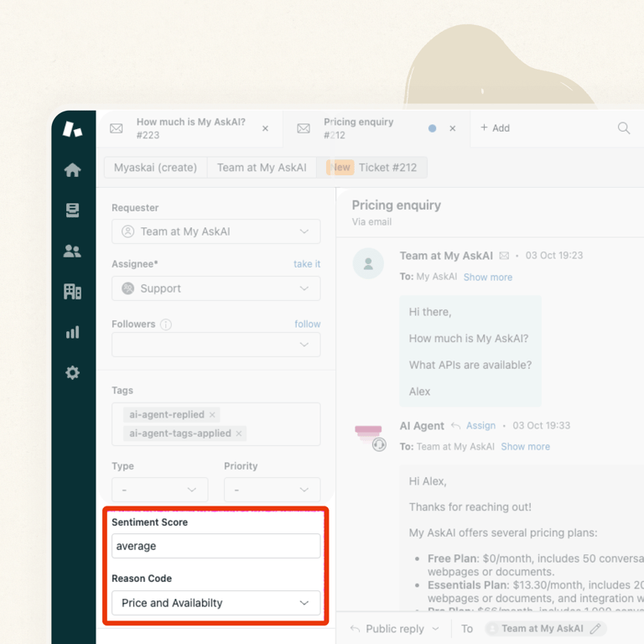Viewport: 644px width, 644px height.
Task: Click envelope icon of ticket #212 tab
Action: 304,128
